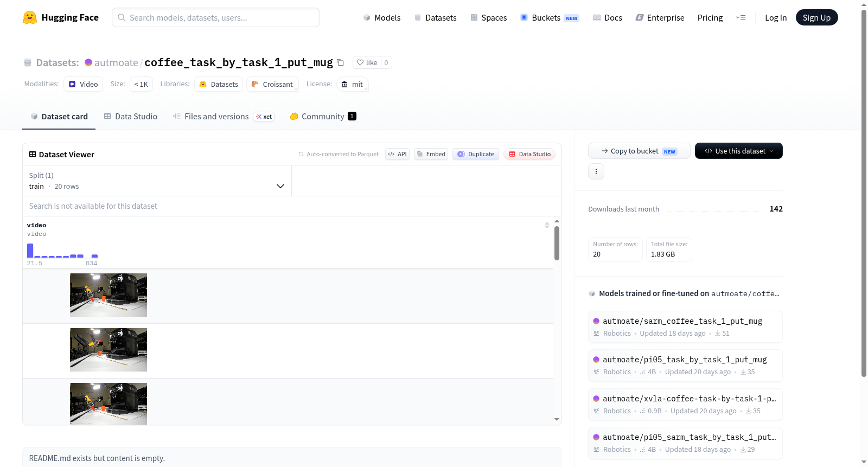Click the page vertical scrollbar
The height and width of the screenshot is (467, 868).
tap(864, 193)
